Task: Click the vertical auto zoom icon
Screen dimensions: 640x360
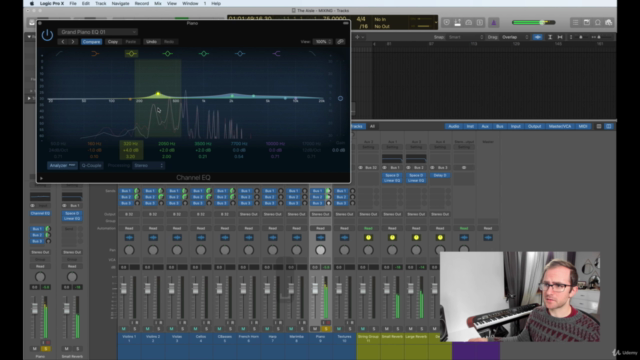Action: (550, 37)
